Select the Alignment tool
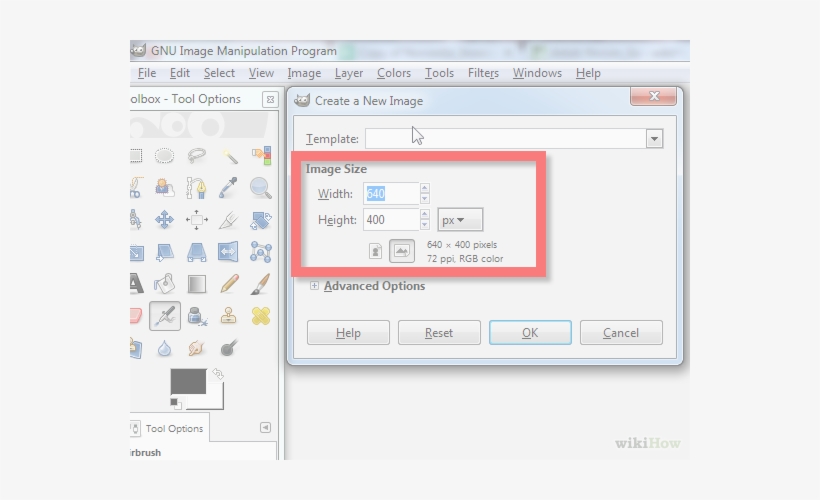 (x=197, y=220)
